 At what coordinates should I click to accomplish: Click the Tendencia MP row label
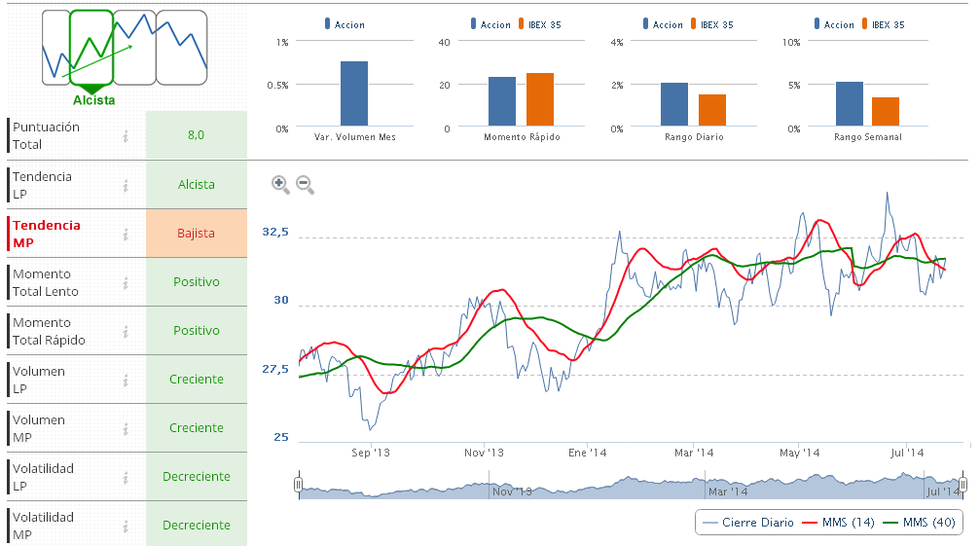click(47, 234)
